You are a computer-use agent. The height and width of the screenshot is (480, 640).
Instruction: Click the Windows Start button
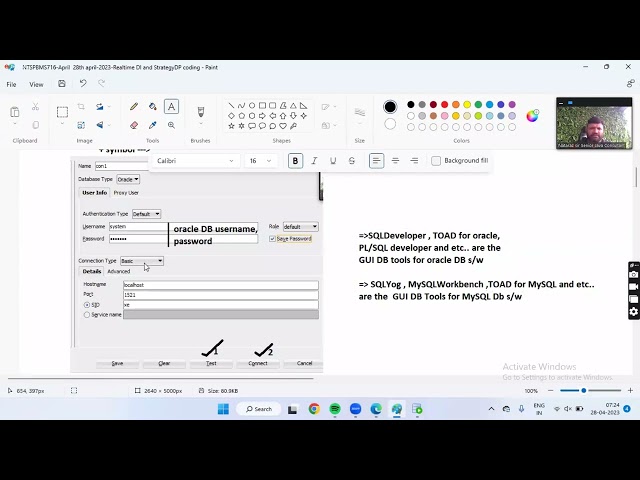click(223, 409)
